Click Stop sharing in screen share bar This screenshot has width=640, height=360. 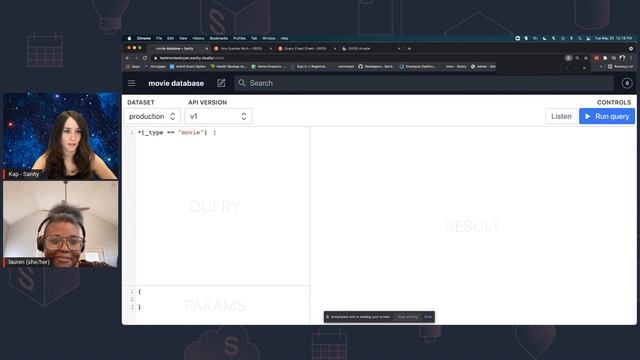[407, 317]
